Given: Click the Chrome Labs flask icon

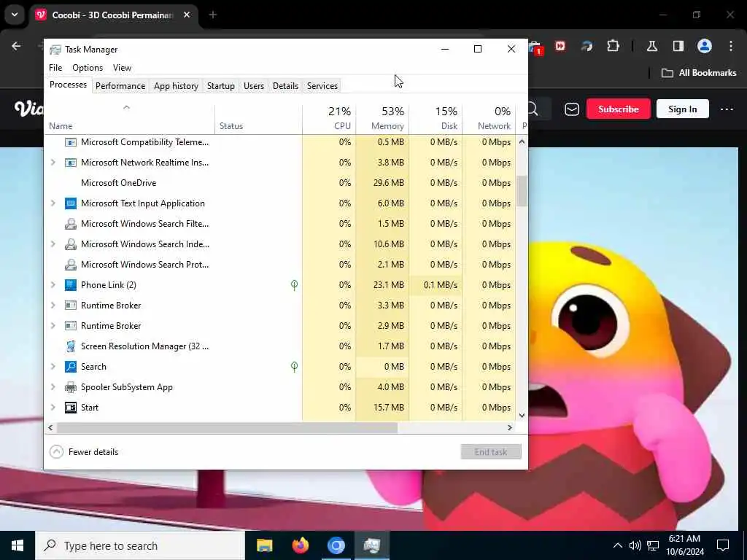Looking at the screenshot, I should (x=651, y=46).
